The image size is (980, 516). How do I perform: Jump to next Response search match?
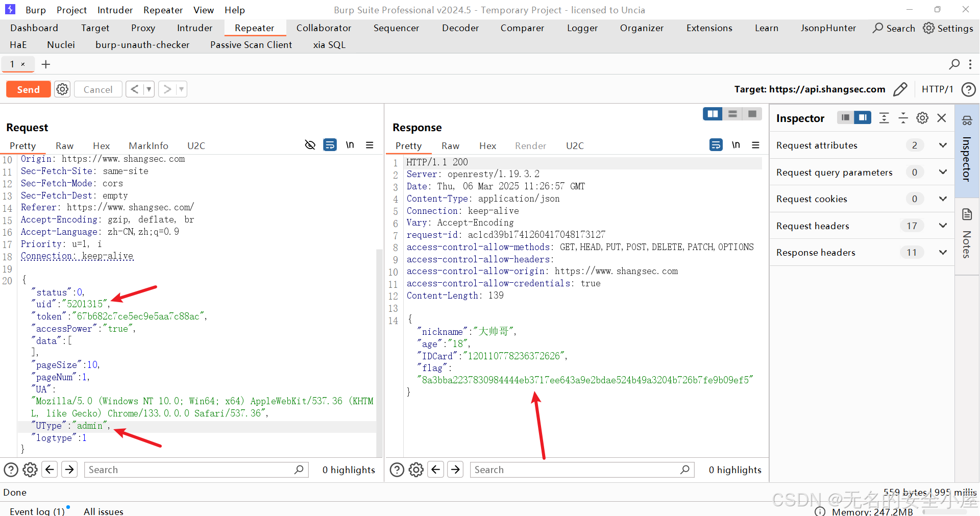tap(455, 469)
